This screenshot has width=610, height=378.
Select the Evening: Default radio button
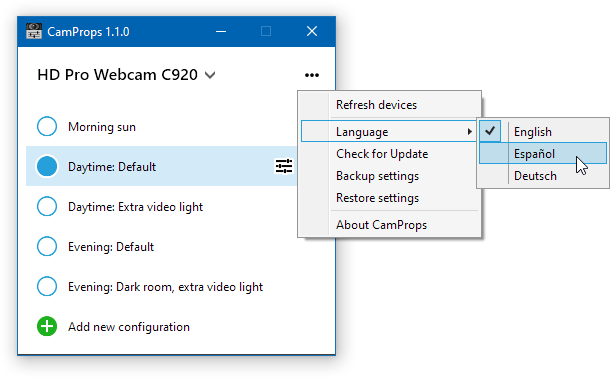click(x=47, y=247)
